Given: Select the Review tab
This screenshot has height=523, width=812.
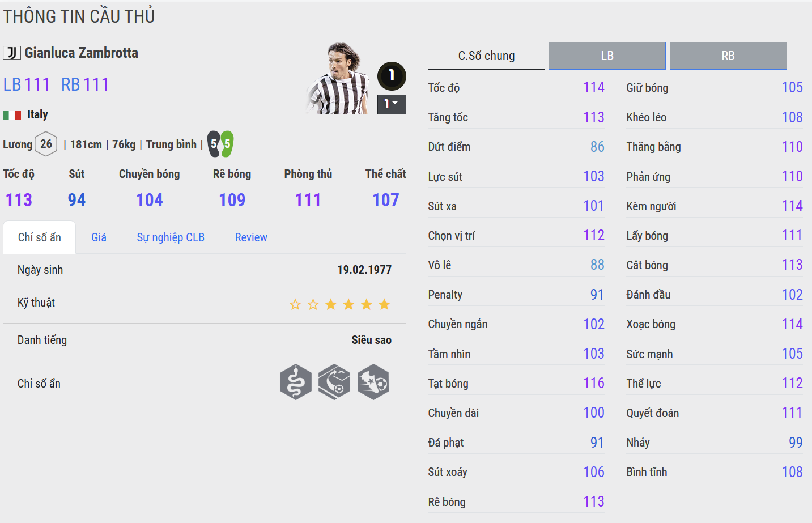Looking at the screenshot, I should [251, 237].
